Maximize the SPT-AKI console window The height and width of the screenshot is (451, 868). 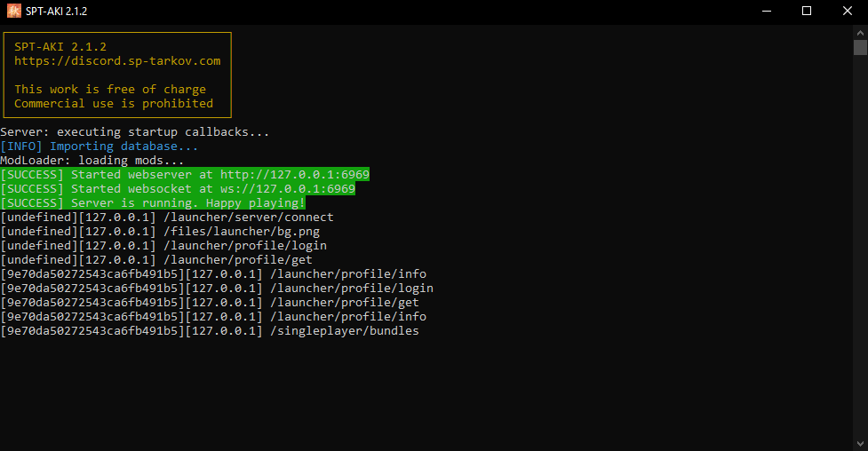[807, 11]
